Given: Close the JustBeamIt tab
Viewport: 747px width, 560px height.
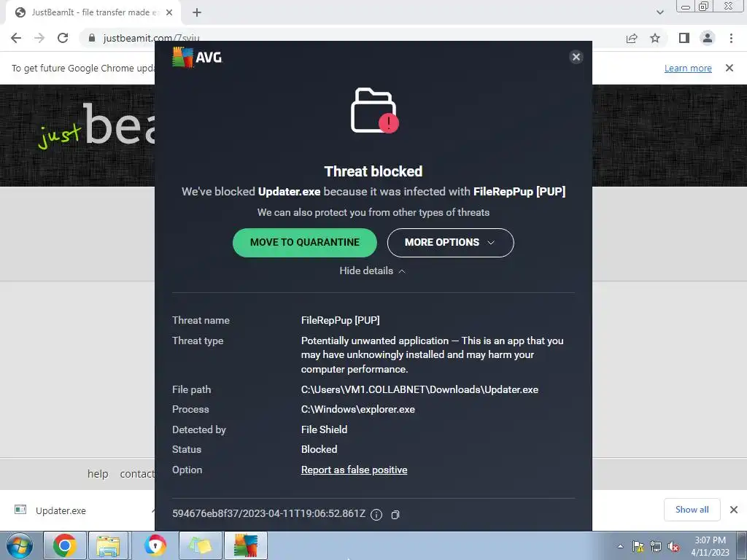Looking at the screenshot, I should pyautogui.click(x=169, y=12).
